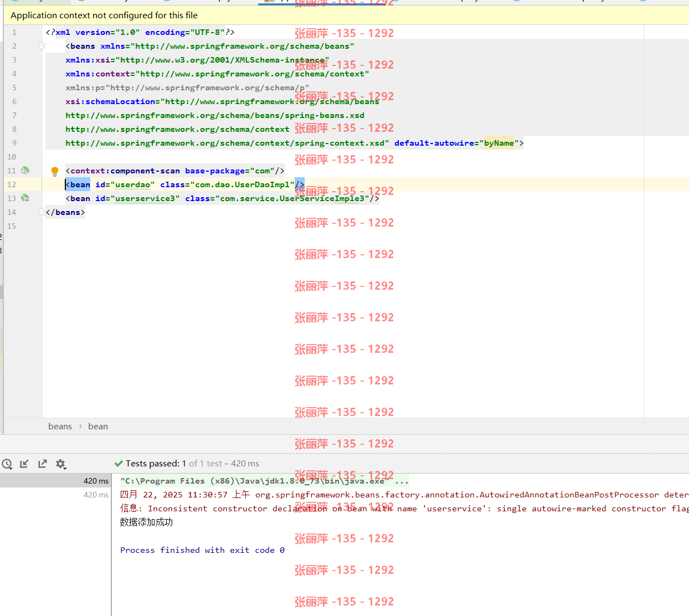Click the xmlns:xsi attribute line

click(x=197, y=60)
